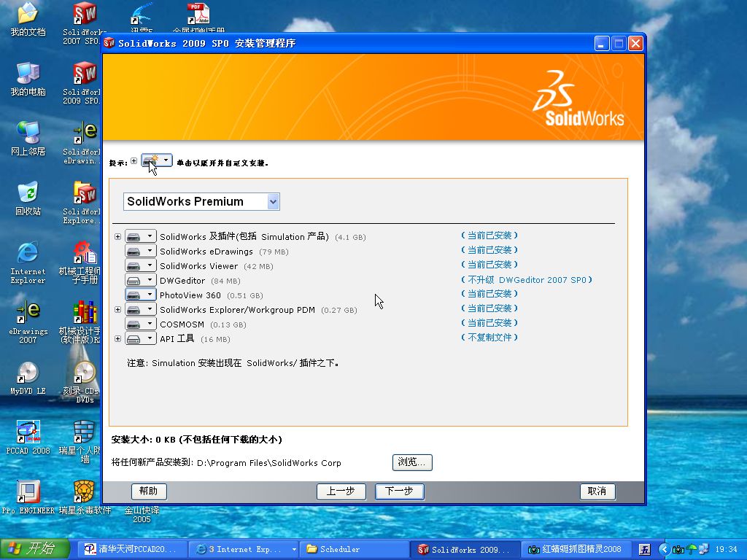
Task: Open 3 Internet Explorer taskbar group
Action: click(x=244, y=549)
